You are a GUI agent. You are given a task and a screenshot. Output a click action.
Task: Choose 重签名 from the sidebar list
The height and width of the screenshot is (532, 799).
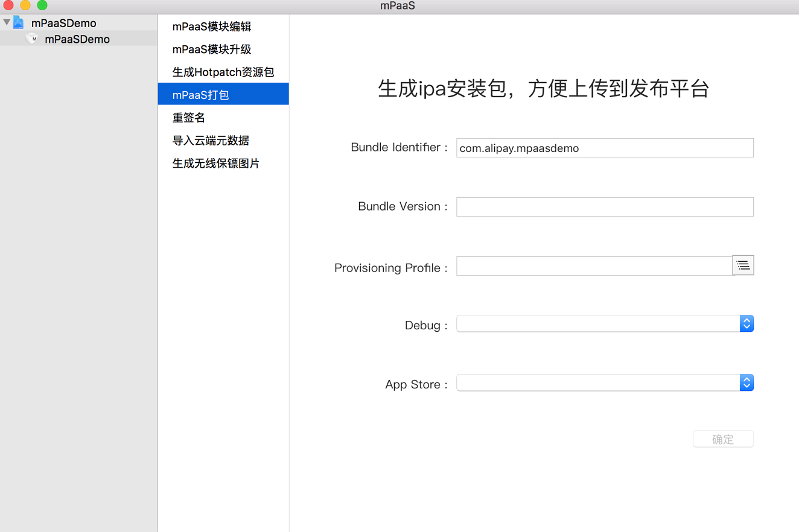point(223,118)
